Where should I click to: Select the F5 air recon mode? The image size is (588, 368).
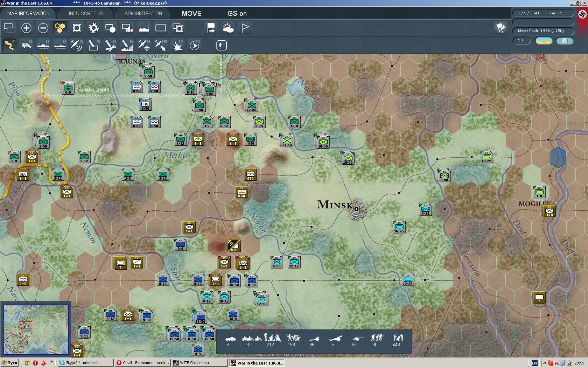click(77, 45)
